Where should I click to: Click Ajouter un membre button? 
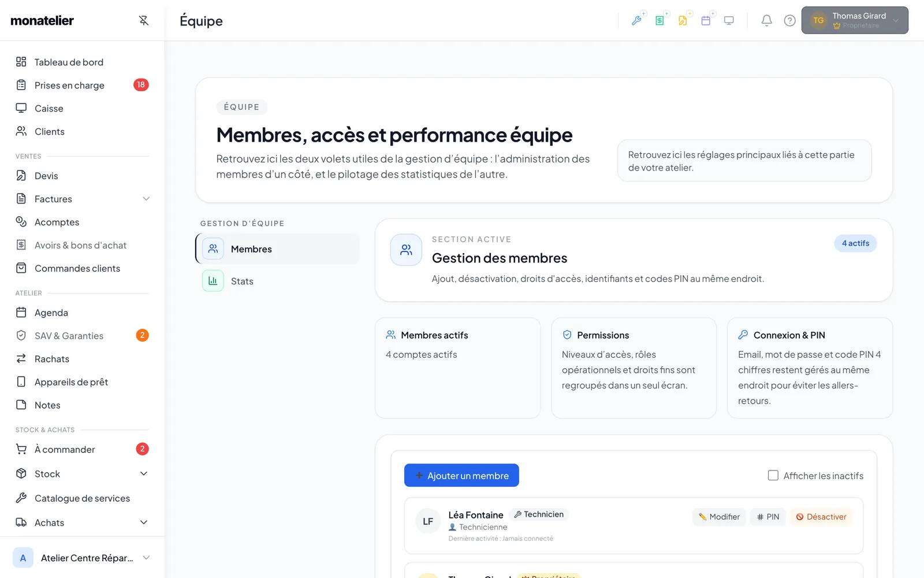click(461, 475)
